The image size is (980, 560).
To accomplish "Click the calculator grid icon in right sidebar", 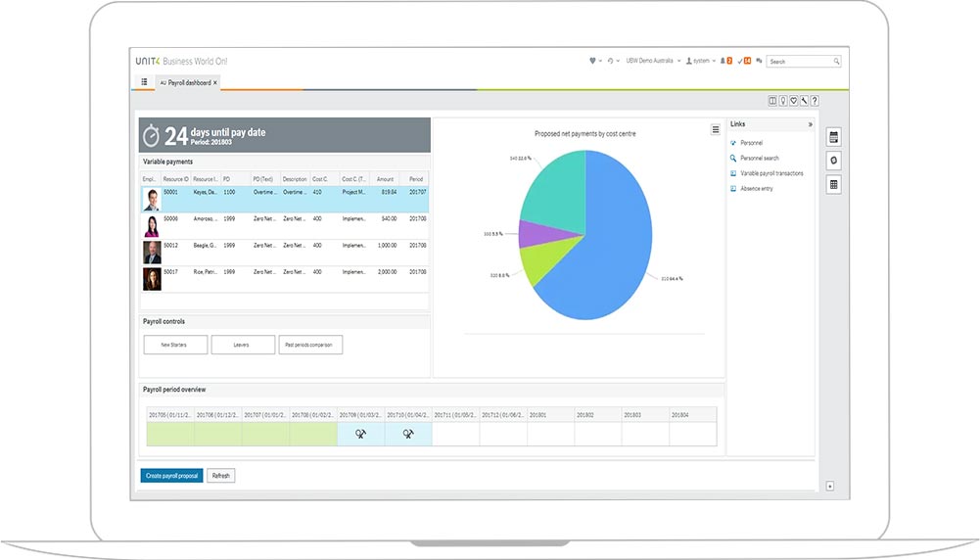I will [833, 184].
